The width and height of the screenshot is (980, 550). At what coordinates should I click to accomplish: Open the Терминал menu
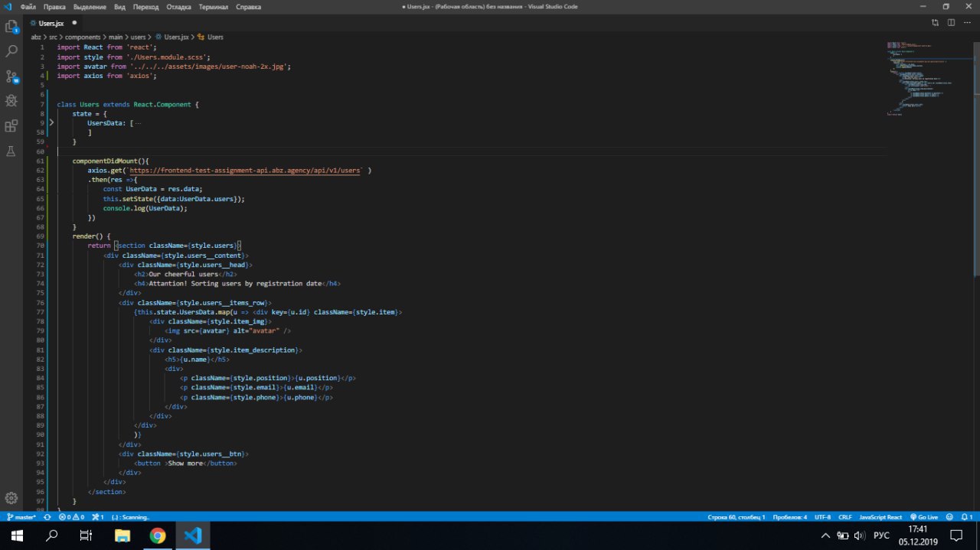click(x=213, y=7)
